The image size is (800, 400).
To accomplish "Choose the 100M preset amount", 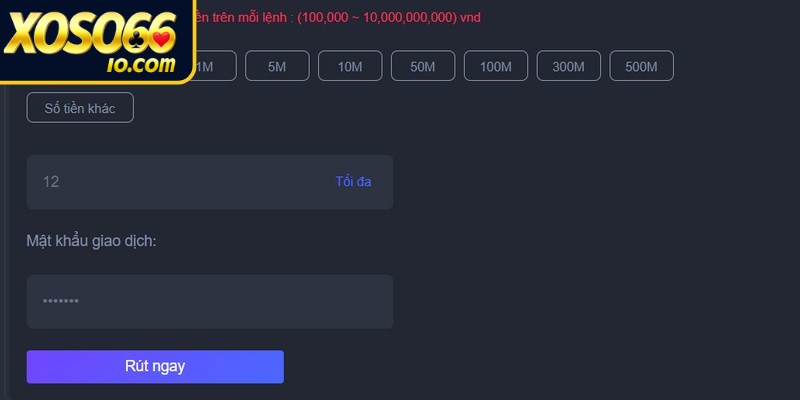I will (495, 66).
